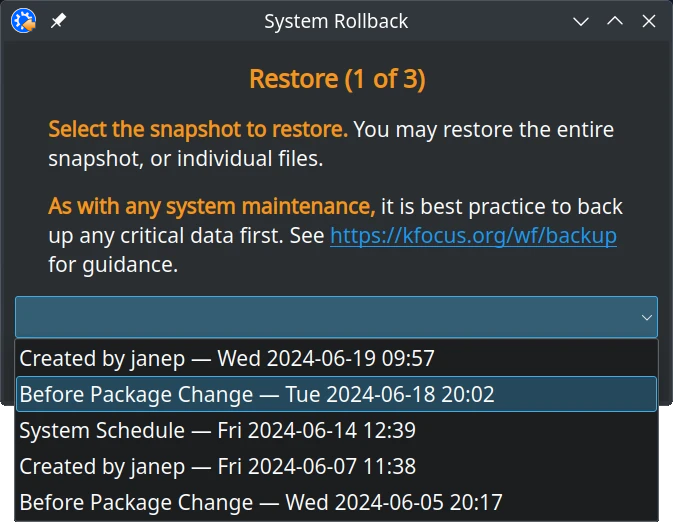Image resolution: width=673 pixels, height=522 pixels.
Task: Collapse the snapshot list via the combo box chevron
Action: click(646, 318)
